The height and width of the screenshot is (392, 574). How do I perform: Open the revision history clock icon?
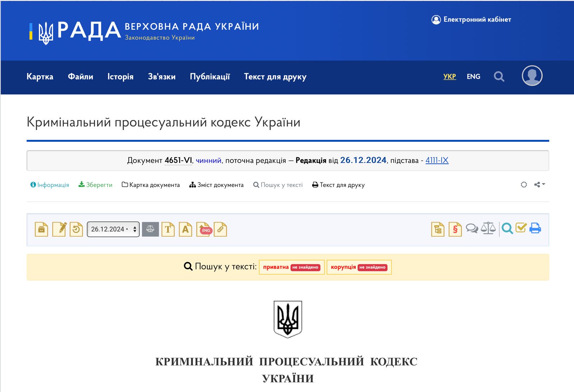click(x=76, y=229)
